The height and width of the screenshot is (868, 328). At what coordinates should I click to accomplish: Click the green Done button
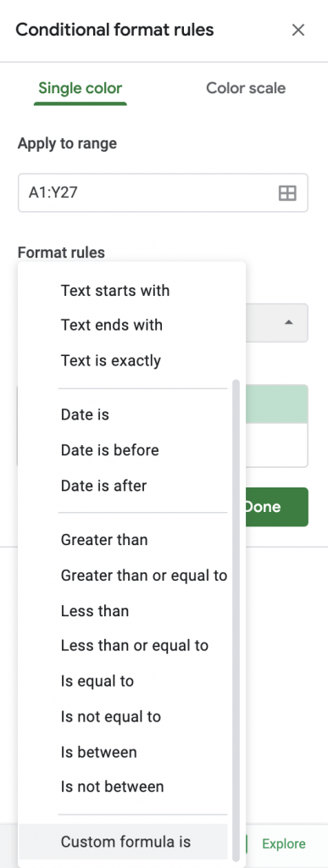pyautogui.click(x=276, y=507)
